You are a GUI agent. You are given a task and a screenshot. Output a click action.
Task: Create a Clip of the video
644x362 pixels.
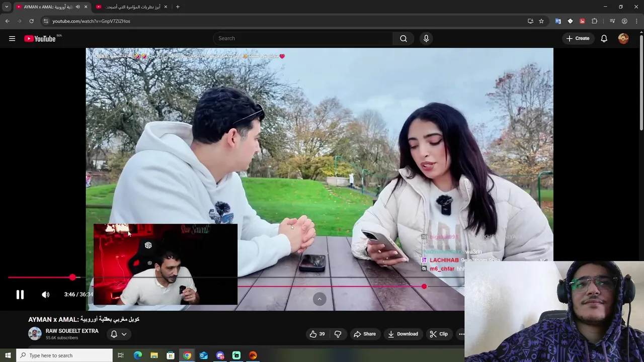[x=439, y=334]
